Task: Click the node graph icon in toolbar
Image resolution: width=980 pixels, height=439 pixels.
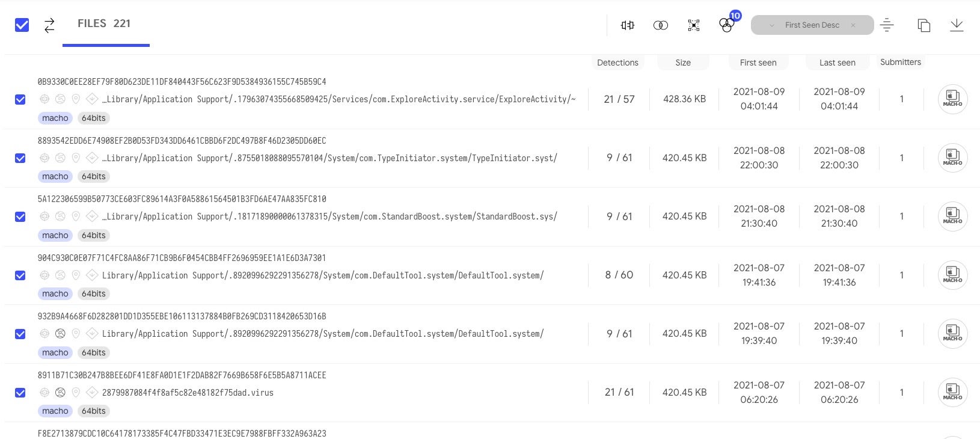Action: (694, 25)
